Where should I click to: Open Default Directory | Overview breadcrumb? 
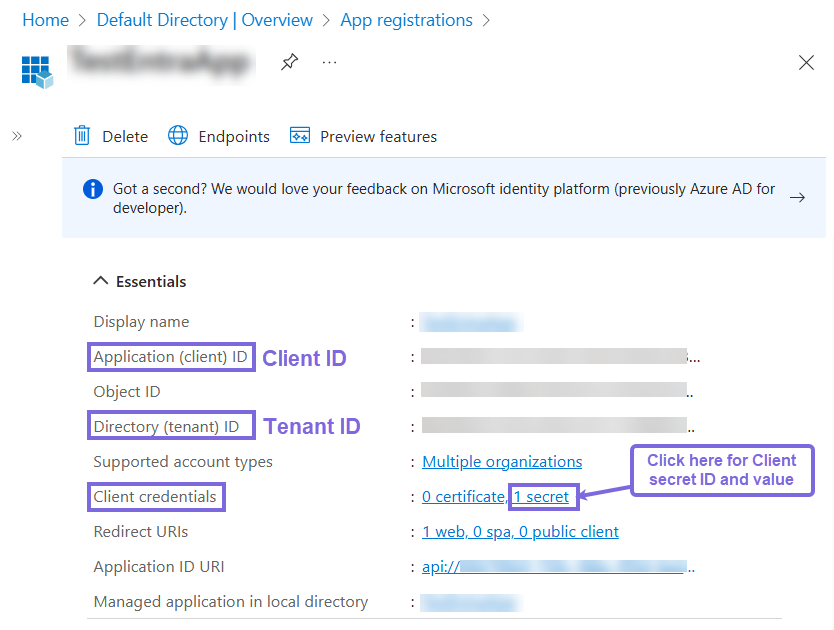[x=203, y=19]
